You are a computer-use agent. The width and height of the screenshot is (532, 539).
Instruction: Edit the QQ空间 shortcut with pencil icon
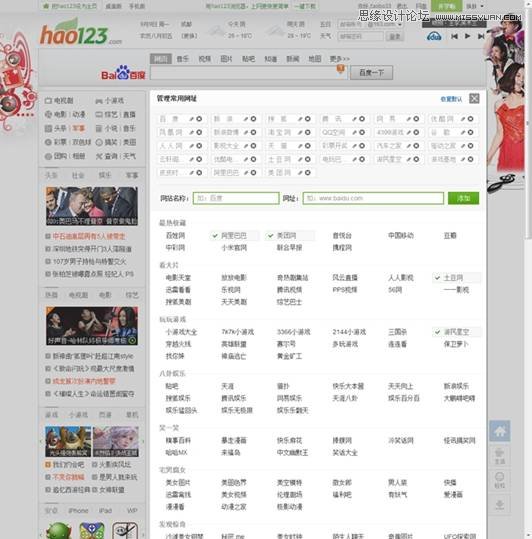point(355,132)
